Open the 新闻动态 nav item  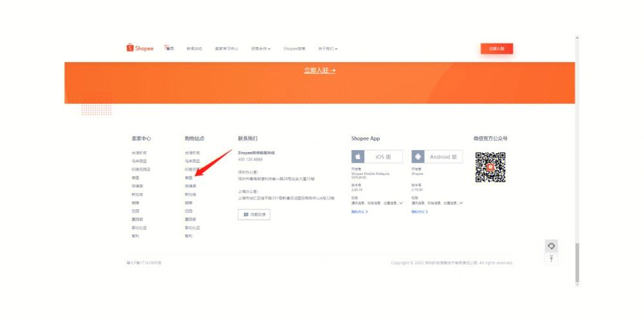(194, 48)
